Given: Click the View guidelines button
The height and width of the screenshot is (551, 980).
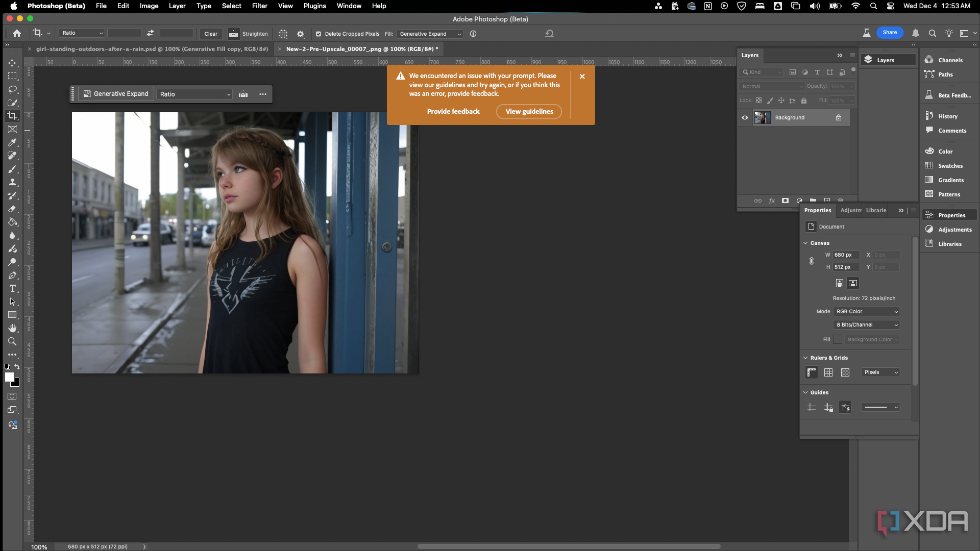Looking at the screenshot, I should click(x=530, y=111).
